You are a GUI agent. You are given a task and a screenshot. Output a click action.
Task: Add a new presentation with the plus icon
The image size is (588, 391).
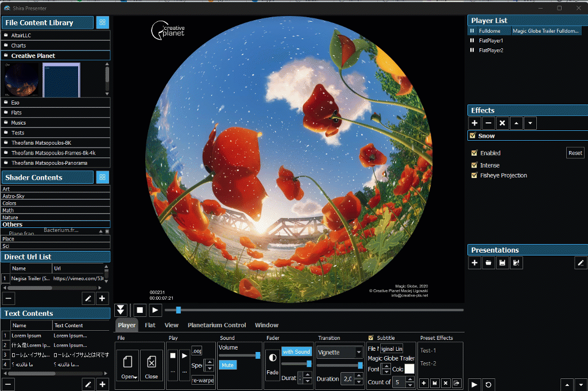[474, 263]
